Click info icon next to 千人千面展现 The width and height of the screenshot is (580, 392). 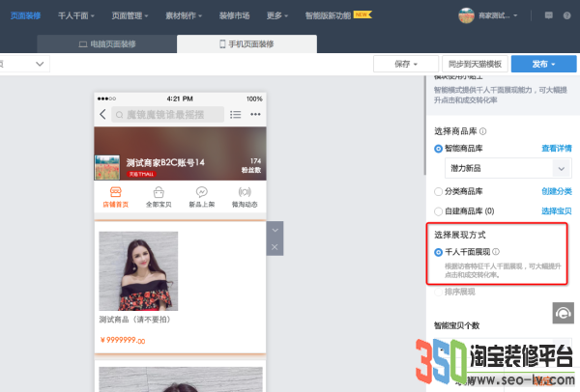click(496, 252)
